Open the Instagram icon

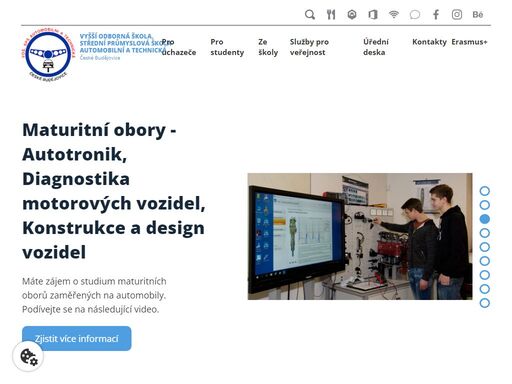click(x=457, y=15)
